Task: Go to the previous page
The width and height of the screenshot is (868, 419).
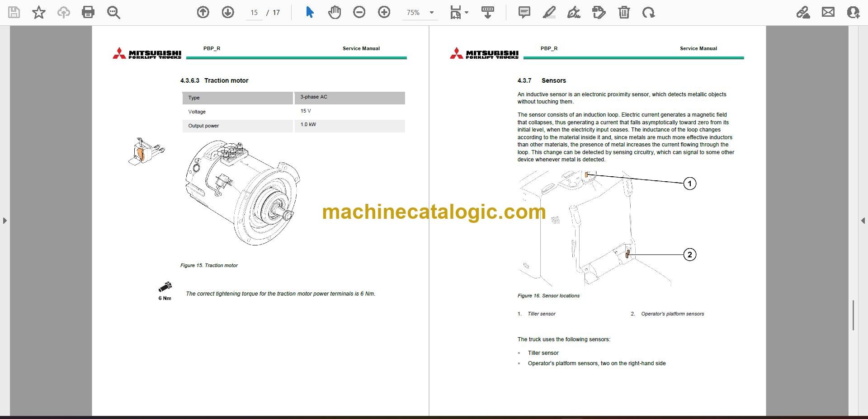Action: [203, 12]
